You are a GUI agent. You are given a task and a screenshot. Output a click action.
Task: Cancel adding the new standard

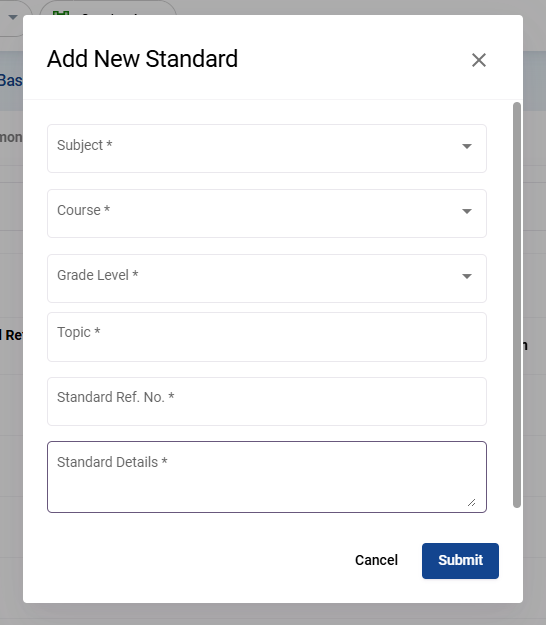point(376,560)
